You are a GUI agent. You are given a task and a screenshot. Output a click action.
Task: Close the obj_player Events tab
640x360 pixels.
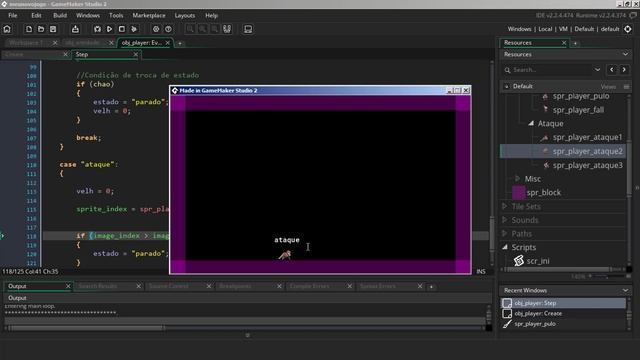coord(168,42)
